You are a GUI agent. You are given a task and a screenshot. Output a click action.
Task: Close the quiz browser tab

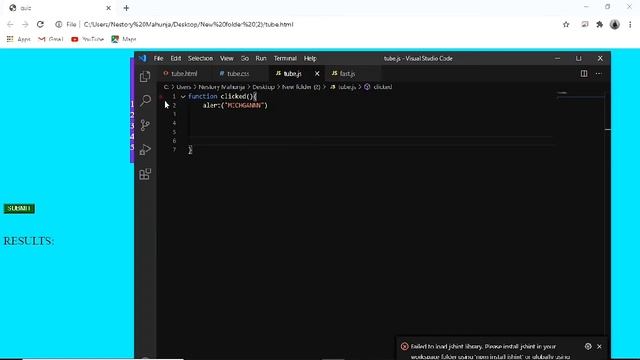109,8
